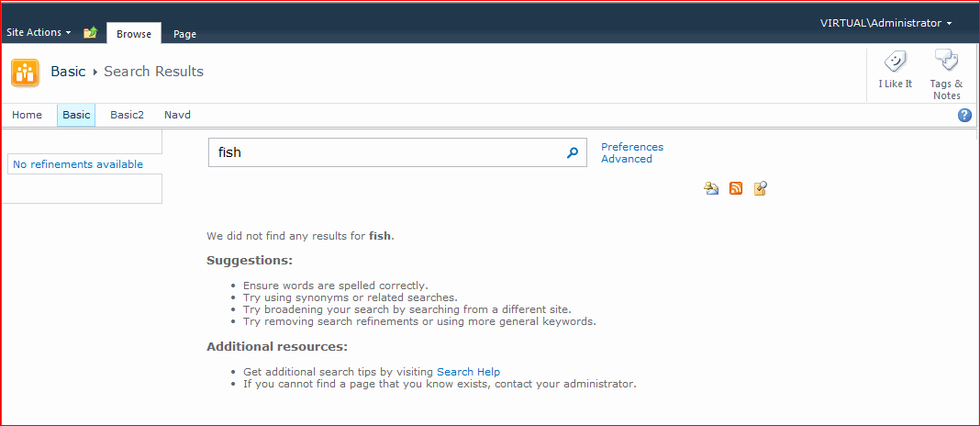Screen dimensions: 980x426
Task: Click the Advanced search link
Action: (x=626, y=159)
